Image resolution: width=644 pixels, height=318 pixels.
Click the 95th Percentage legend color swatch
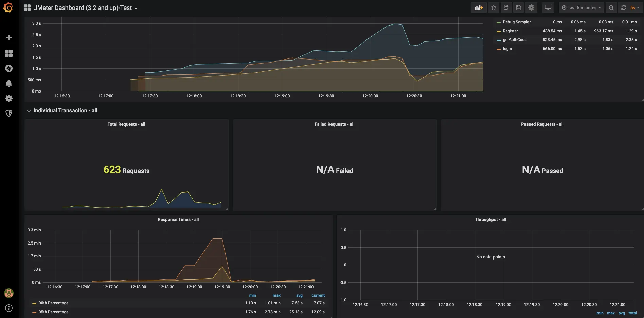click(34, 312)
